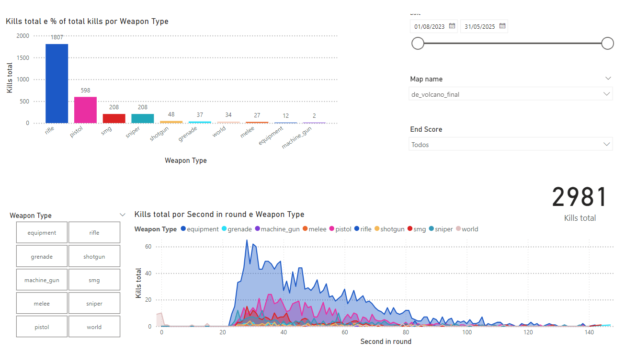
Task: Collapse the Map name slicer header chevron
Action: [x=608, y=79]
